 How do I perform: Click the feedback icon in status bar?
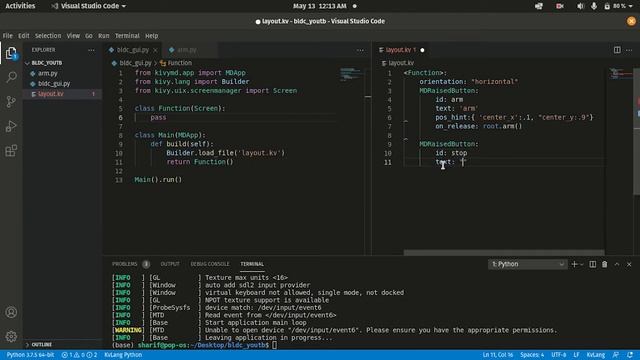tap(616, 355)
